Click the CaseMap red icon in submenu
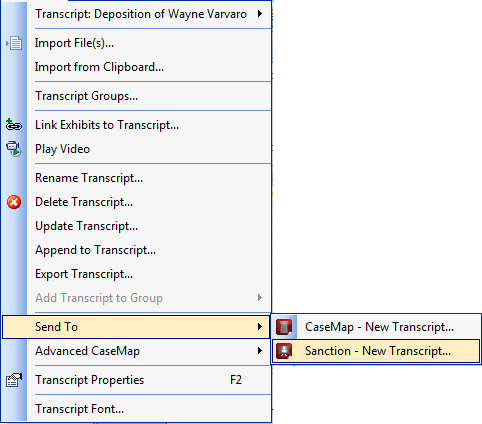The width and height of the screenshot is (482, 424). point(284,327)
